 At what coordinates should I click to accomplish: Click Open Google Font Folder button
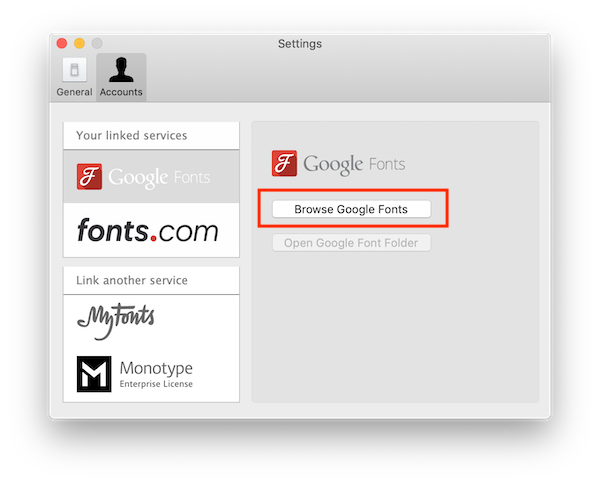351,243
